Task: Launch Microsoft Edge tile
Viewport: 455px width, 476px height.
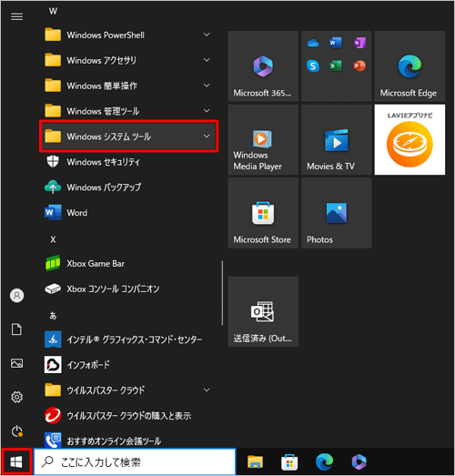Action: [x=409, y=66]
